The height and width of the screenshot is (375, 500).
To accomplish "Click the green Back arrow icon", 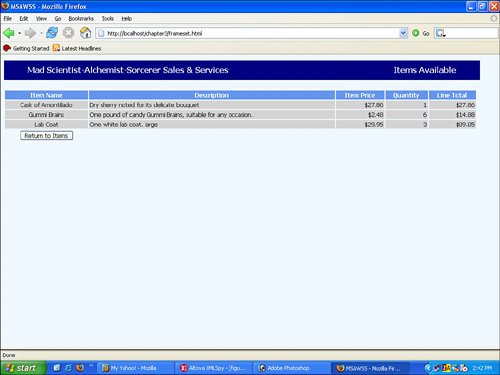I will tap(9, 33).
